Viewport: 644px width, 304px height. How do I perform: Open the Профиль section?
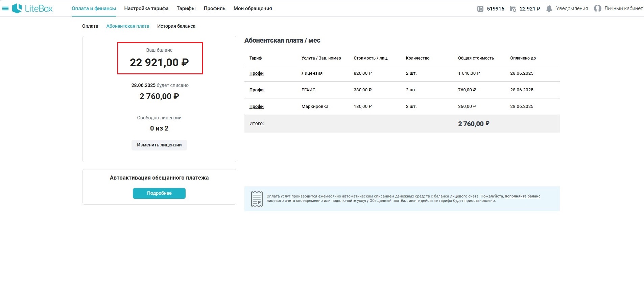tap(214, 8)
